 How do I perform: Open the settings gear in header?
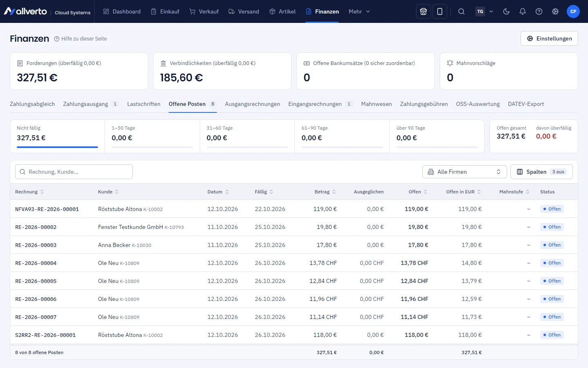[x=555, y=11]
